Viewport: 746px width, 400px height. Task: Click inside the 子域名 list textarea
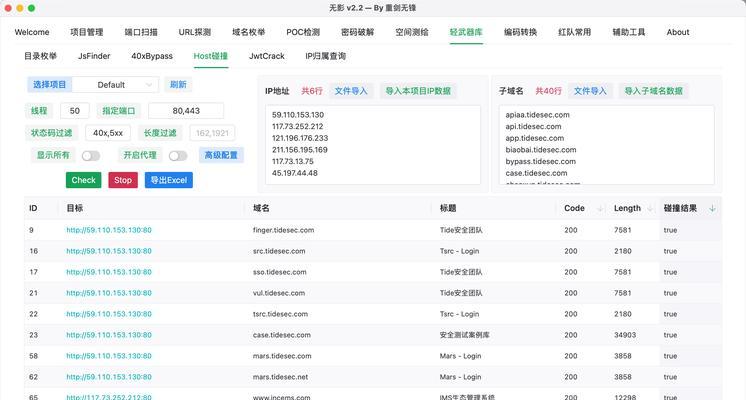click(607, 145)
